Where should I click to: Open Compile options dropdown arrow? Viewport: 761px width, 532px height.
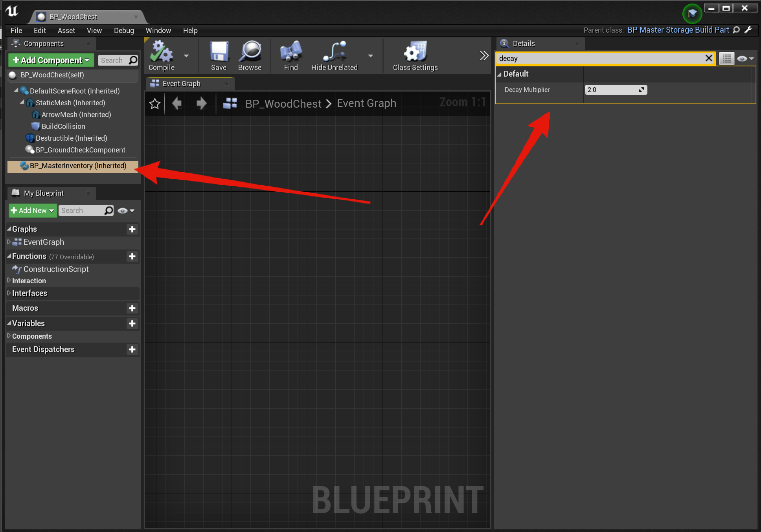(186, 56)
